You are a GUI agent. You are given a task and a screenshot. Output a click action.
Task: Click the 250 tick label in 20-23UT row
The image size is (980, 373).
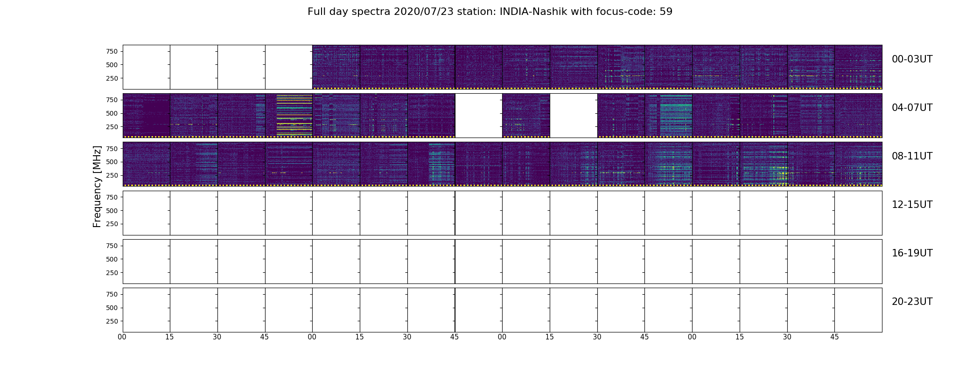click(112, 321)
